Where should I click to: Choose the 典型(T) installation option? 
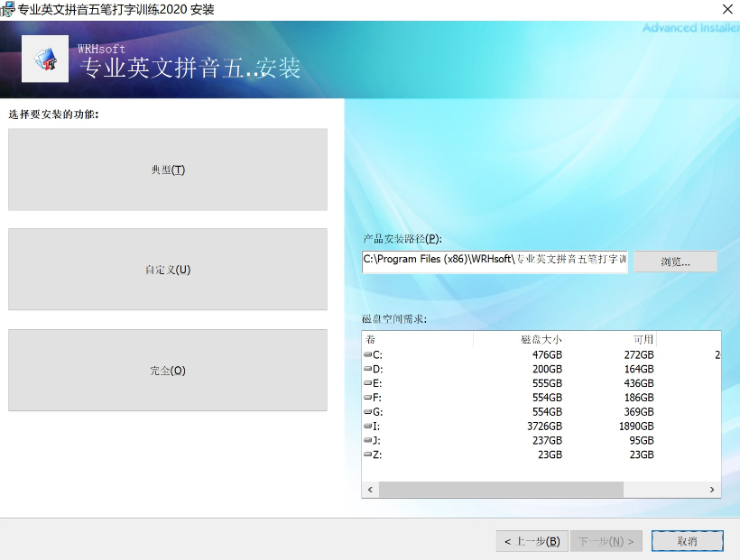click(167, 169)
